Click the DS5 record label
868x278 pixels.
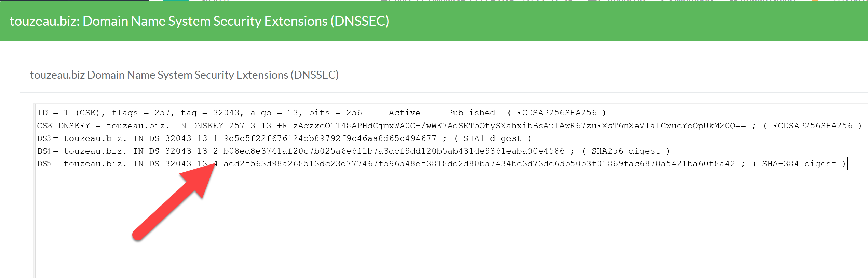44,164
